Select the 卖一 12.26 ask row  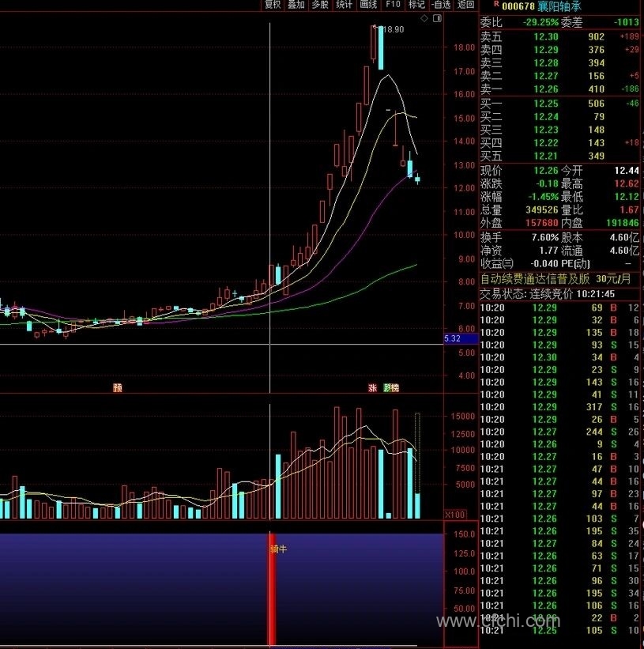click(x=559, y=89)
